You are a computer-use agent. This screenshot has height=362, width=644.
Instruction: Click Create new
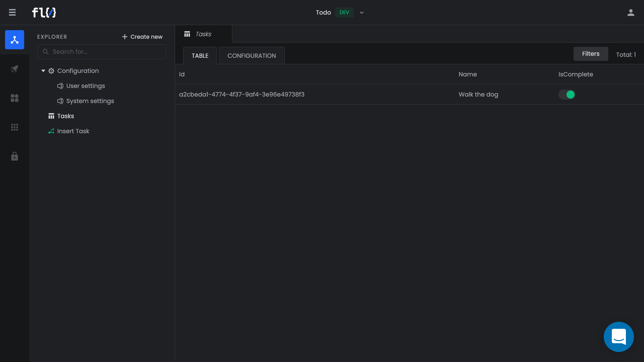click(142, 37)
